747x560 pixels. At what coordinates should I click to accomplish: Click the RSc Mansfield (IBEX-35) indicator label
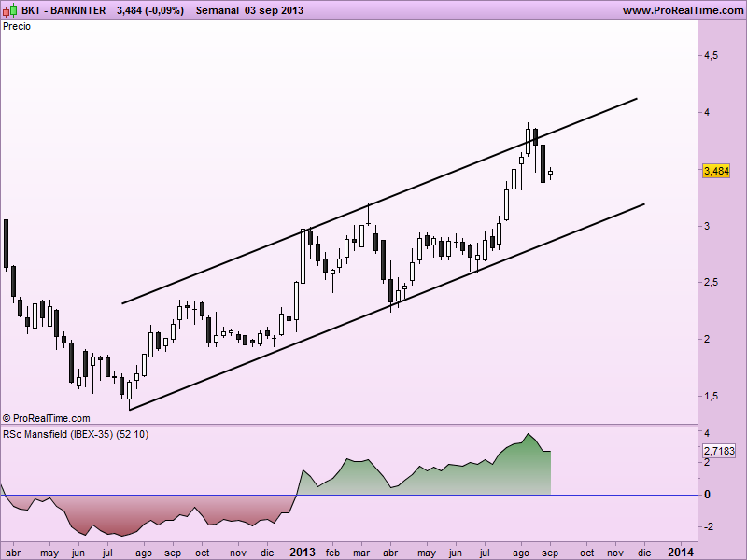click(x=76, y=434)
